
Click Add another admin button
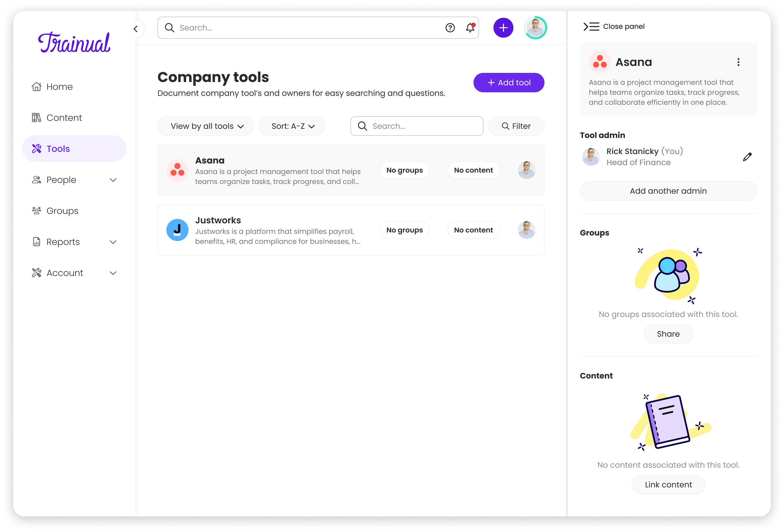(x=668, y=191)
